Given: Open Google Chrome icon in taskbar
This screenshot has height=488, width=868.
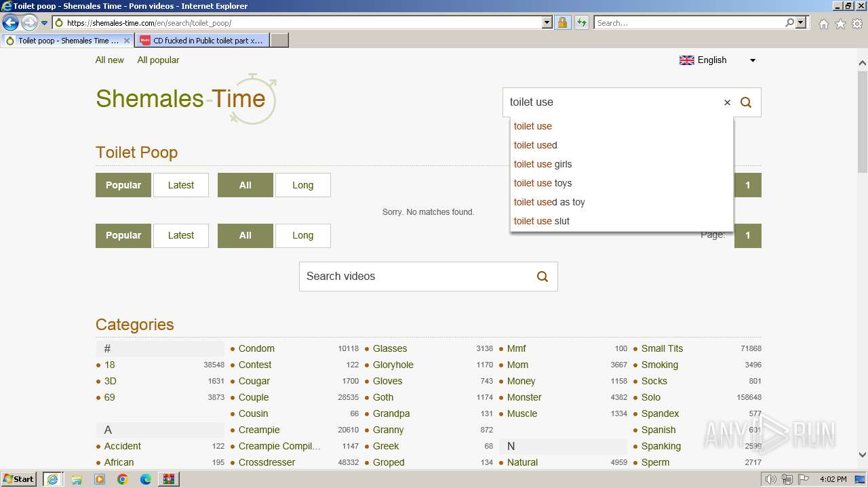Looking at the screenshot, I should click(123, 479).
